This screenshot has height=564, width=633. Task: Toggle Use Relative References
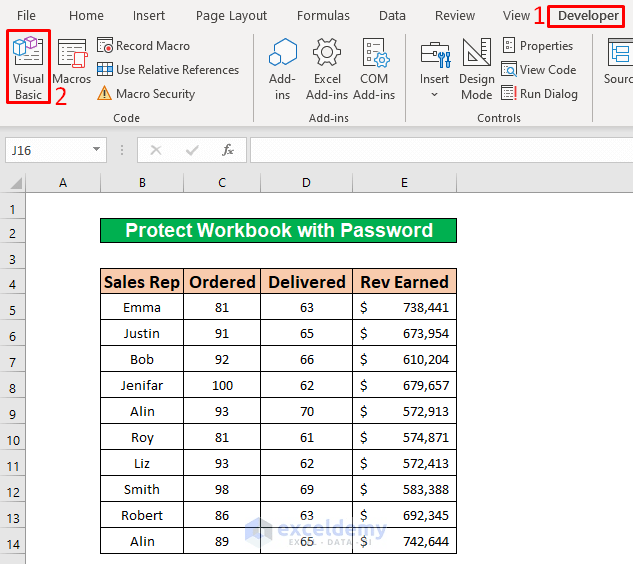[168, 69]
